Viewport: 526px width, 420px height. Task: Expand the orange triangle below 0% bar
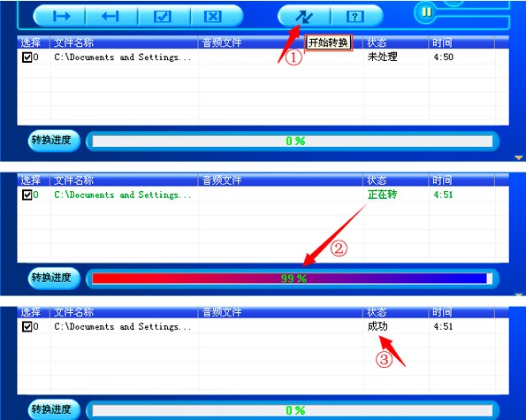coord(519,157)
